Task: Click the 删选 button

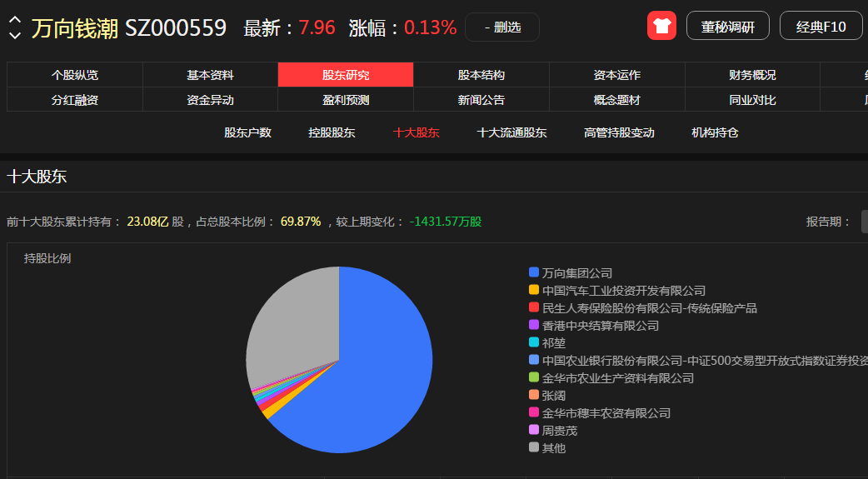Action: (x=502, y=27)
